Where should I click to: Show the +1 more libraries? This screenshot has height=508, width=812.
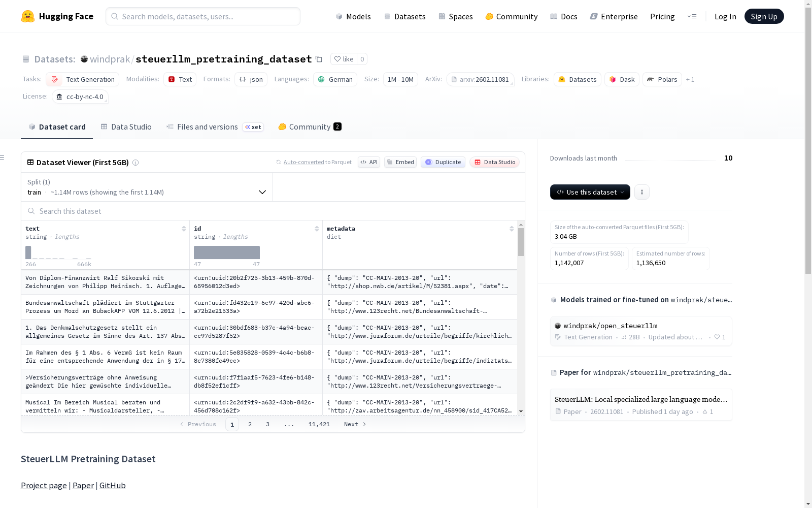point(690,79)
